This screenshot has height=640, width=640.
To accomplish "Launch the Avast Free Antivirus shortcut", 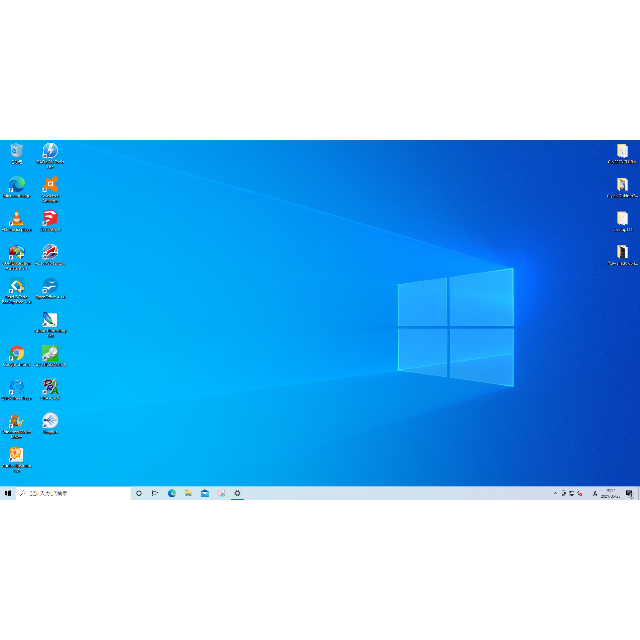I will click(x=50, y=189).
